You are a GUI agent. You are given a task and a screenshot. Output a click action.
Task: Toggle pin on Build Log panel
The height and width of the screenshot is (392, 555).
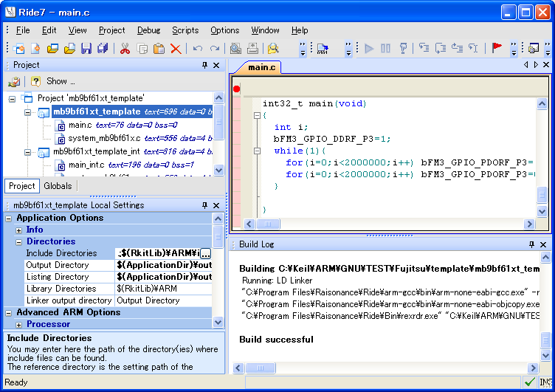[531, 244]
